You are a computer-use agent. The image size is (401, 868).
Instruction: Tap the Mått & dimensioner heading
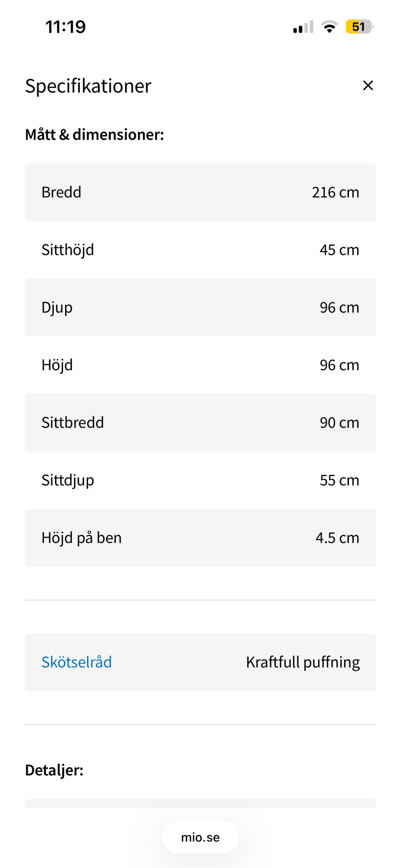tap(94, 135)
